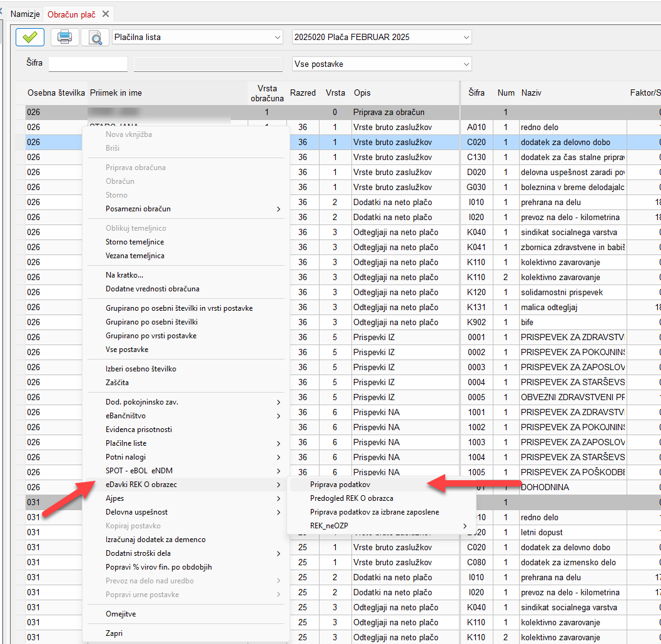
Task: Expand SPOT - eBOL eNDM submenu
Action: tap(186, 471)
